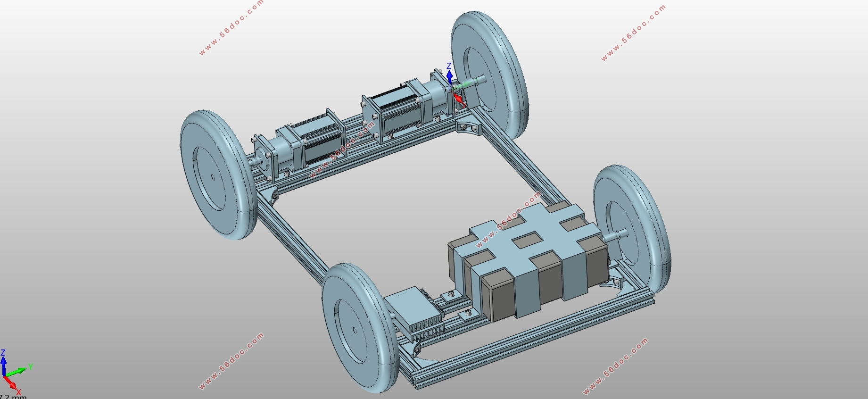Select the wheel next to the battery pack
The image size is (868, 399).
(x=632, y=231)
